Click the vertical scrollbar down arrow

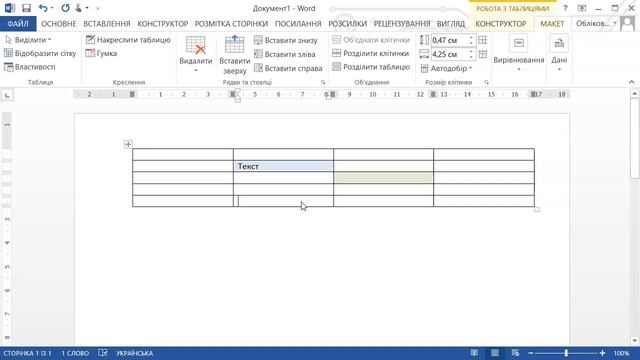634,341
